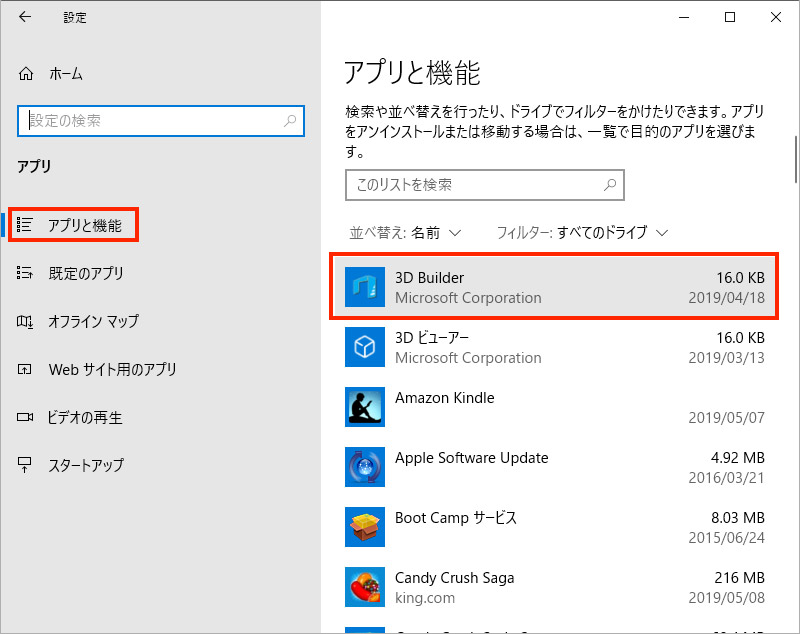
Task: Click the 2015/06/24 install date
Action: pos(727,538)
